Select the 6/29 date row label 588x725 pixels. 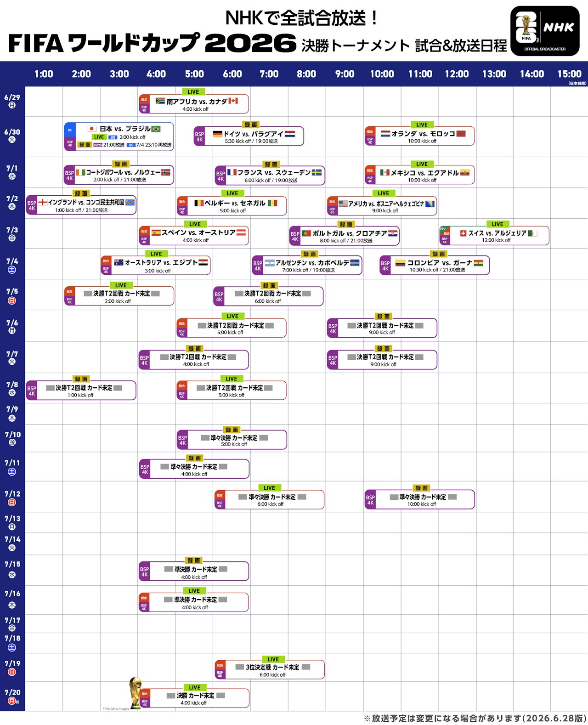[x=12, y=101]
